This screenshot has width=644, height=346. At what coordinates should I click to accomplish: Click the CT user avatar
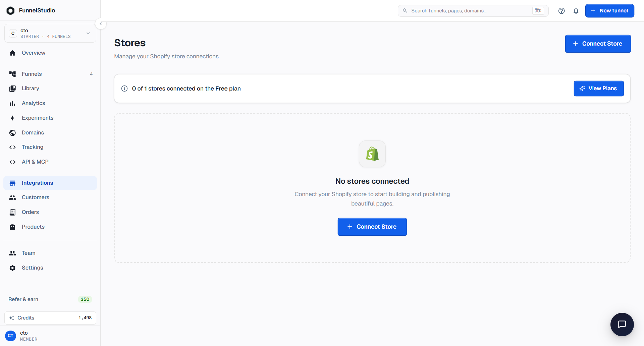(10, 336)
